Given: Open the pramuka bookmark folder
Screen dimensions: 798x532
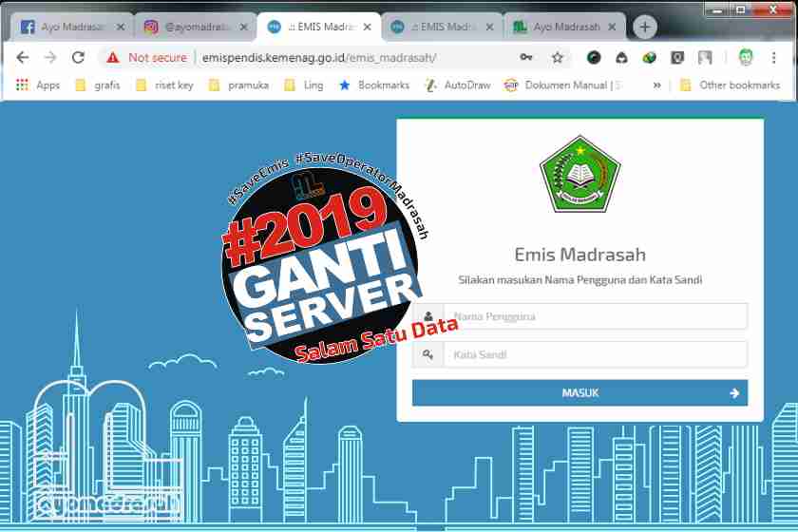Looking at the screenshot, I should (x=239, y=85).
